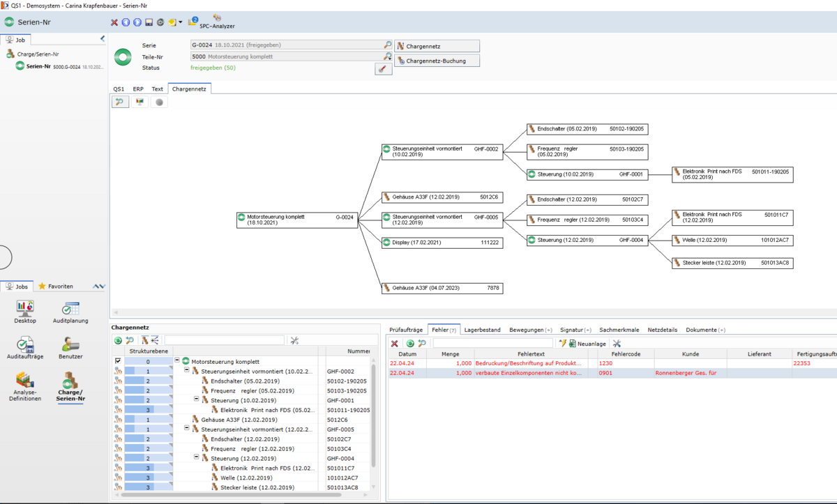Toggle the grey circle button in diagram toolbar
The image size is (837, 504).
coord(159,102)
